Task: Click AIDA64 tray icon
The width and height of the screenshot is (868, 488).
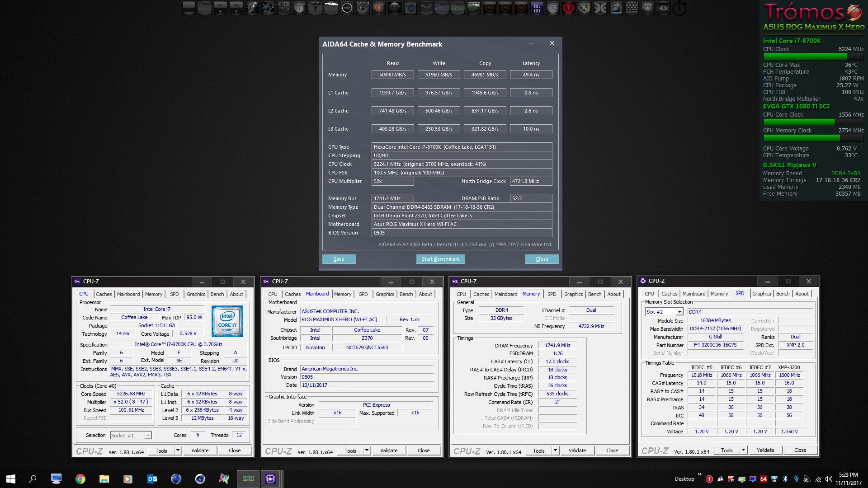Action: click(x=764, y=479)
